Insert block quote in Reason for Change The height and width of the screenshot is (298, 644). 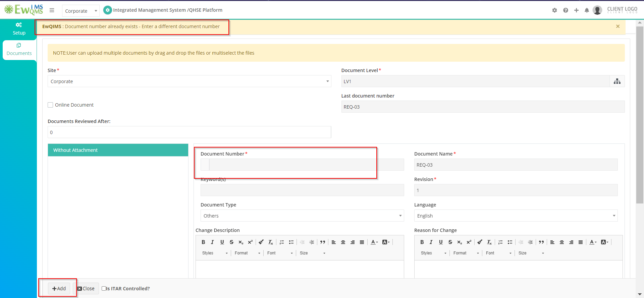click(x=541, y=242)
